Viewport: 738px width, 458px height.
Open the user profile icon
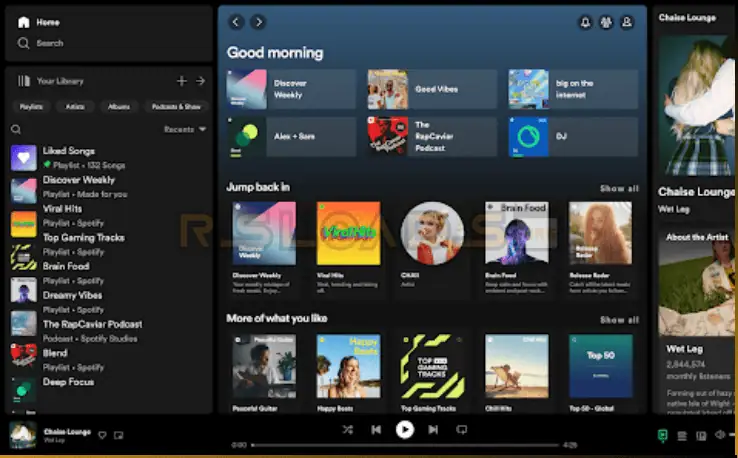pos(627,22)
